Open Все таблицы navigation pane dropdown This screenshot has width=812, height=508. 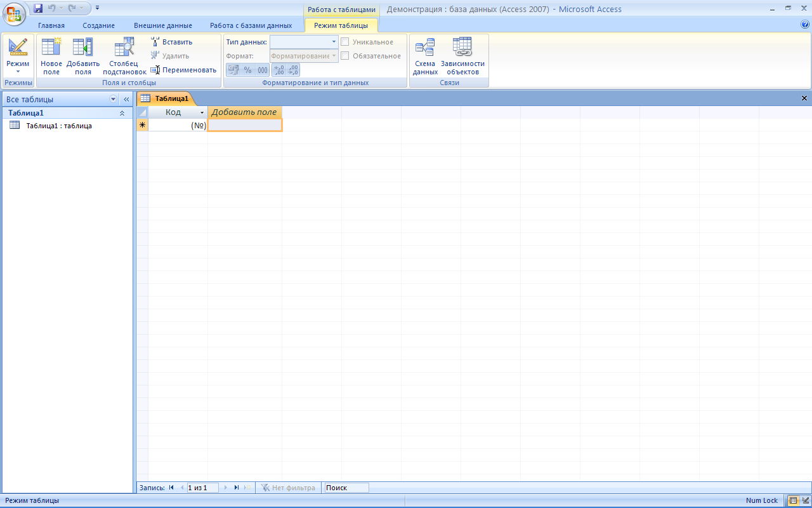pos(114,100)
